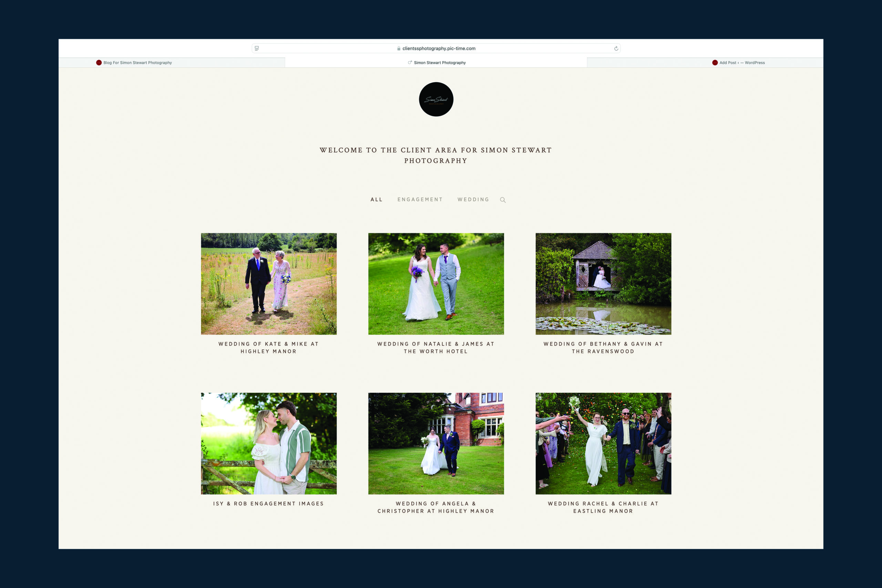The width and height of the screenshot is (882, 588).
Task: Select the Simon Stewart Photography browser tab
Action: point(436,63)
